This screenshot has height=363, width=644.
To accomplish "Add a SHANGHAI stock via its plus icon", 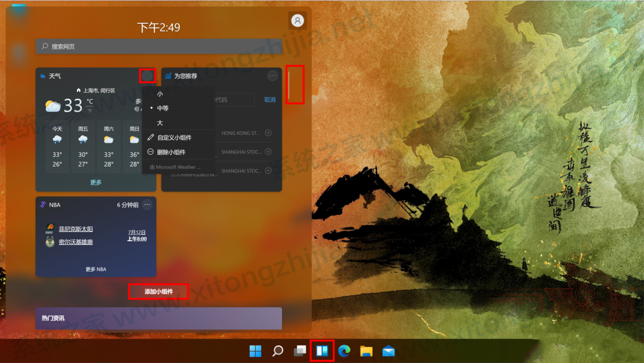I will pyautogui.click(x=268, y=152).
